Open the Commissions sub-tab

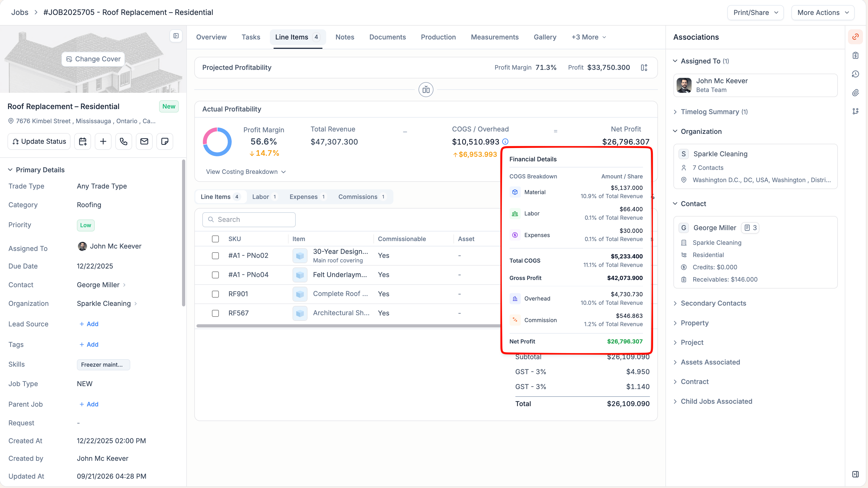click(x=362, y=197)
